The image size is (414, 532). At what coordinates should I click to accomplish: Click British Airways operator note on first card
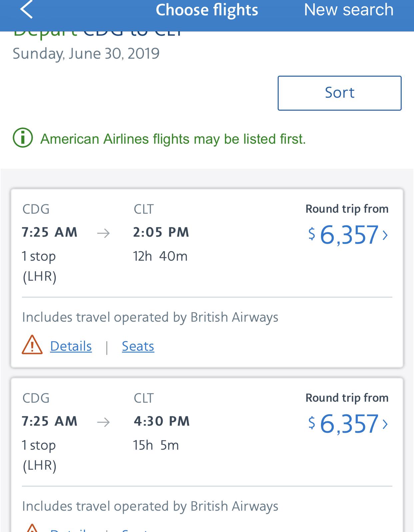tap(150, 317)
